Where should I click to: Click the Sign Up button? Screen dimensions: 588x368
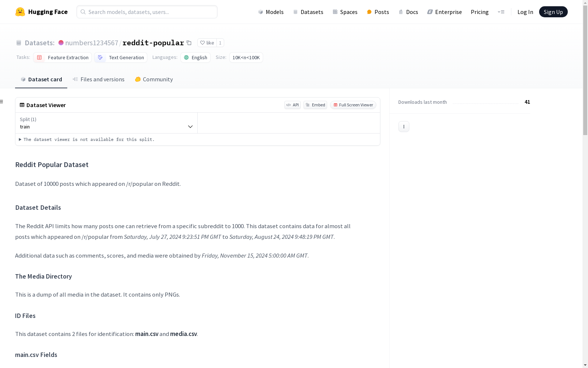click(x=553, y=12)
